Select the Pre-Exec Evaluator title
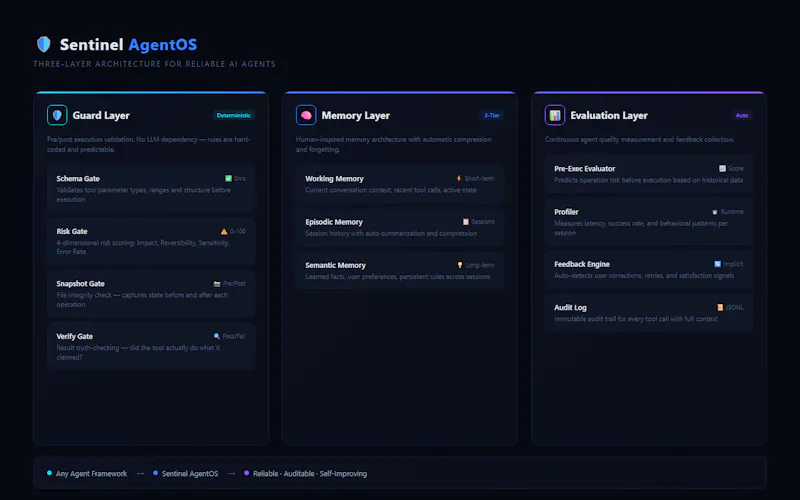 pos(585,168)
